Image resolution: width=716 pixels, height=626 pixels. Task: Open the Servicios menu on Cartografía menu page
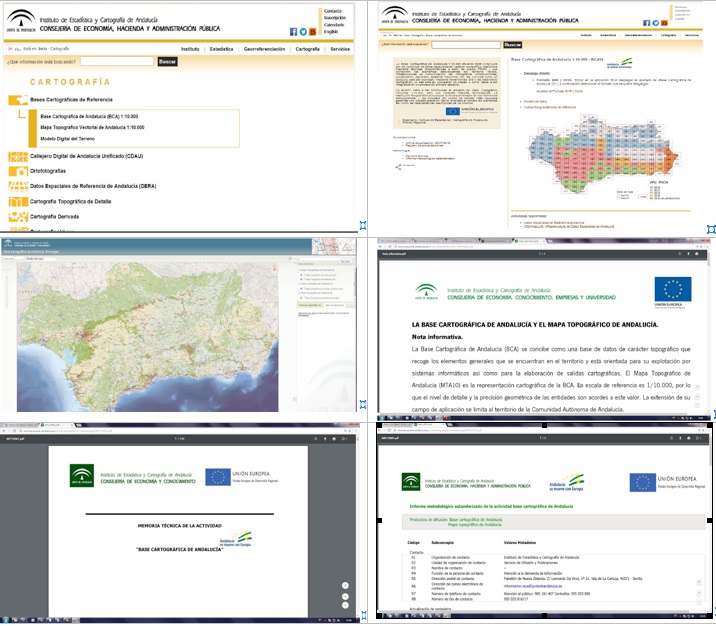point(340,49)
